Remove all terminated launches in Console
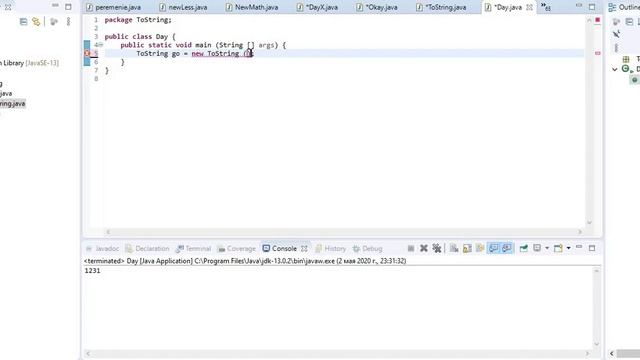The width and height of the screenshot is (640, 360). 437,248
